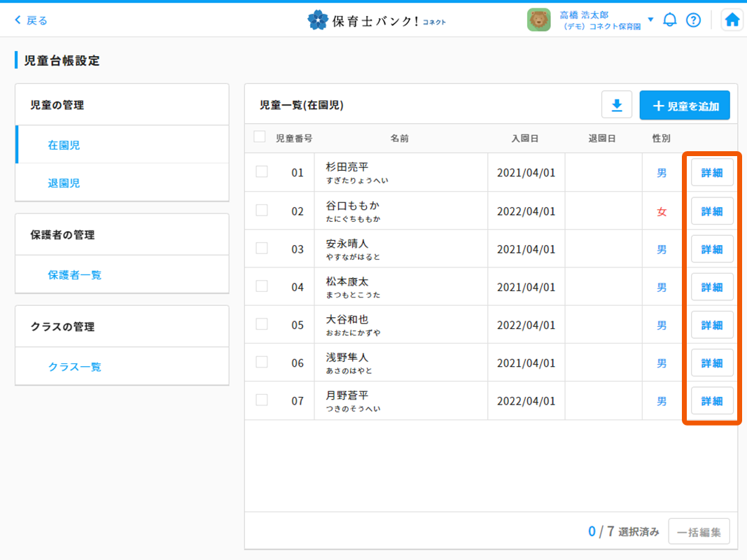Click the 一括編集 button
The width and height of the screenshot is (747, 560).
(x=699, y=531)
